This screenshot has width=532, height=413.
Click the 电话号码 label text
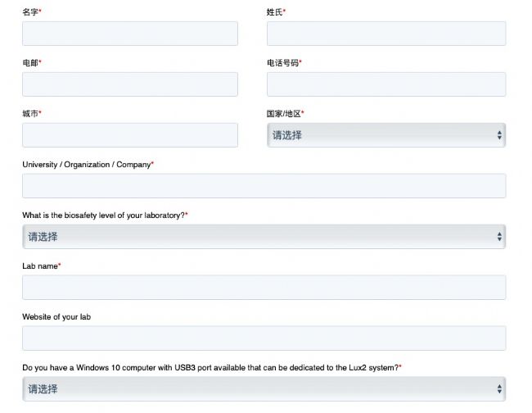(282, 63)
